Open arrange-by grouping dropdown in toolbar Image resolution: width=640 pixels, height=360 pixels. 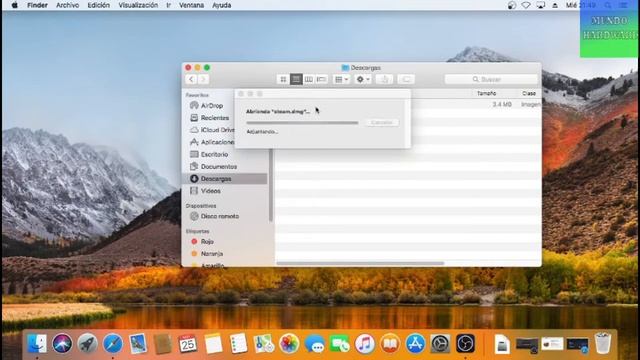point(341,79)
